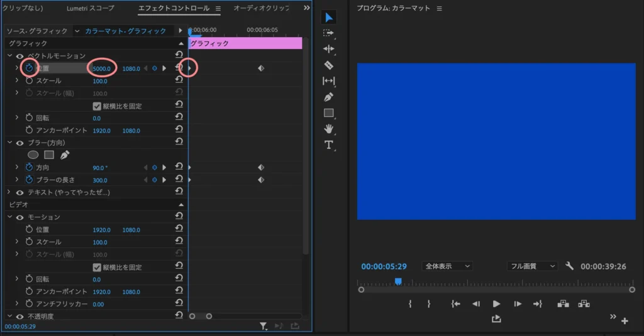This screenshot has height=336, width=644.
Task: Mark Out point in program monitor
Action: pyautogui.click(x=429, y=303)
